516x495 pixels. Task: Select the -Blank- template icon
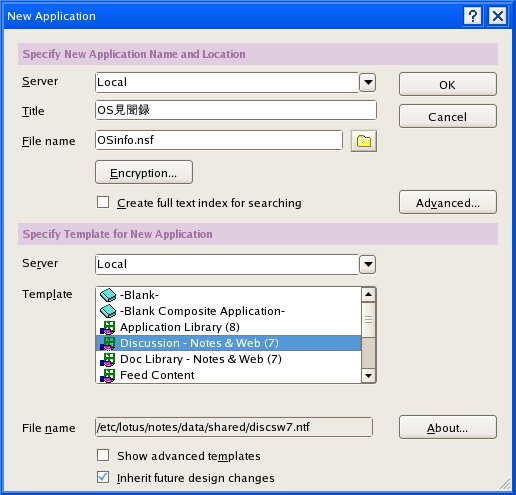108,295
